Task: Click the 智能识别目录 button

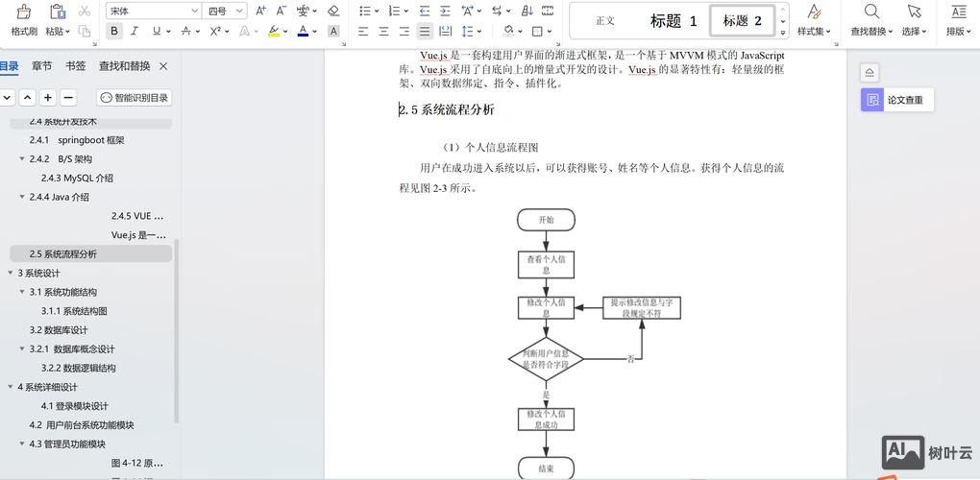Action: point(135,97)
